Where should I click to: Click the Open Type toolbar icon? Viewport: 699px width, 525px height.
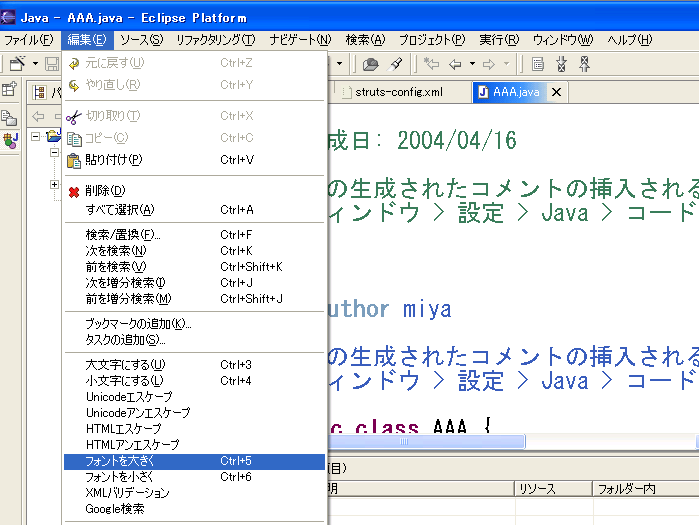point(370,64)
